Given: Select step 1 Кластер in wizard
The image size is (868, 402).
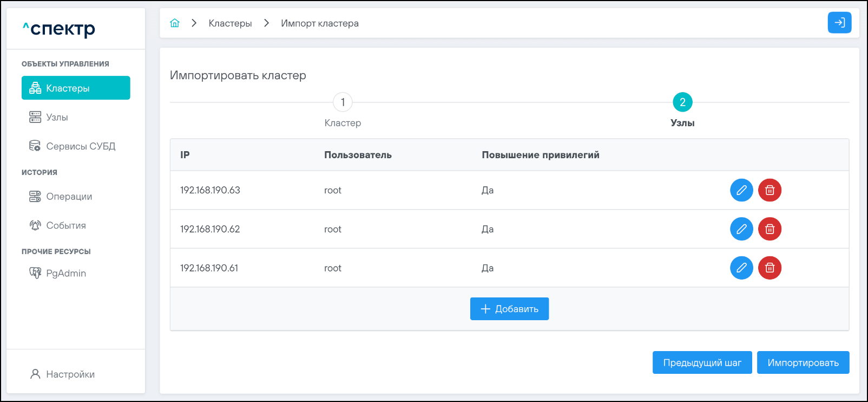Looking at the screenshot, I should point(343,102).
